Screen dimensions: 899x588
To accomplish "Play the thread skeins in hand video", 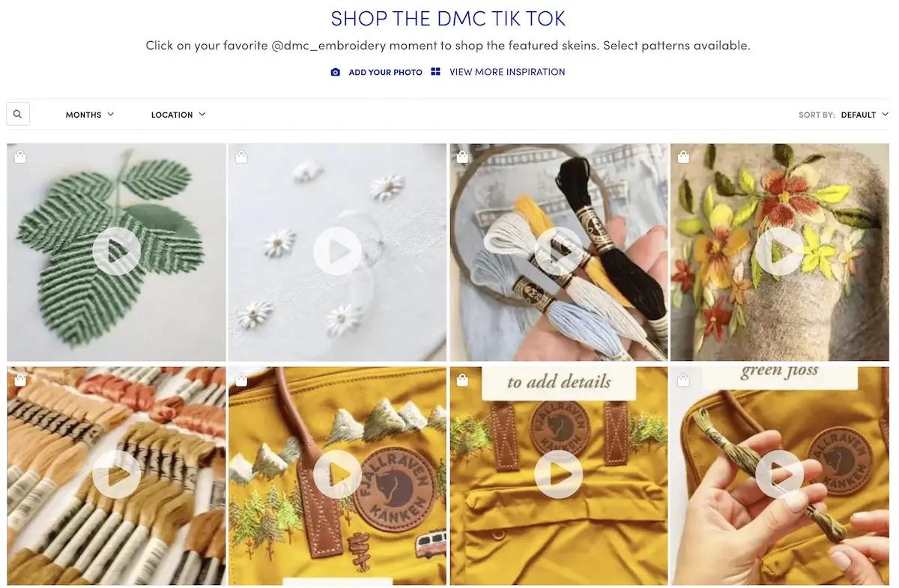I will click(x=558, y=252).
